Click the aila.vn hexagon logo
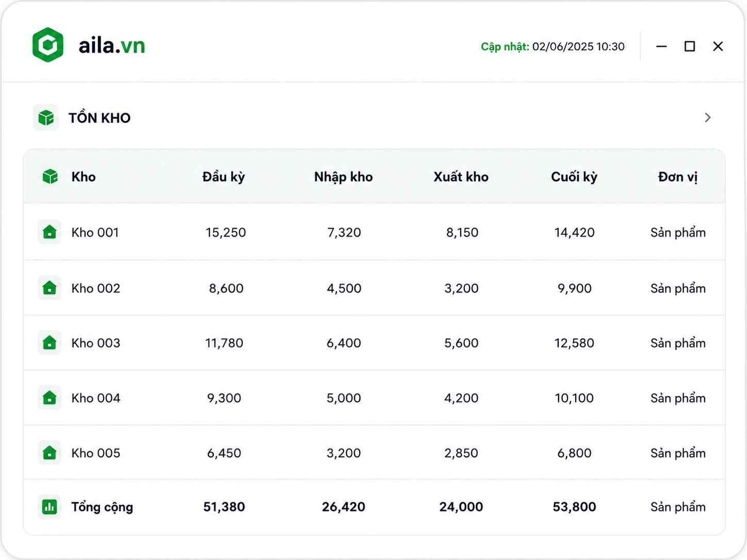747x560 pixels. (48, 45)
